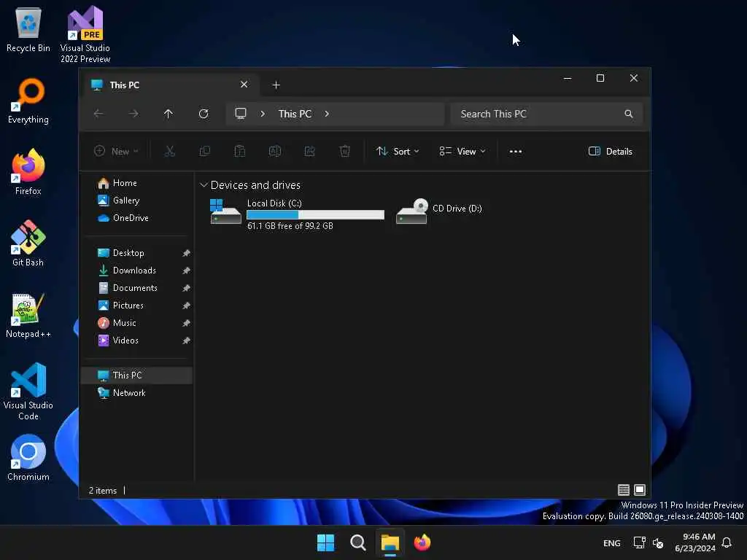The image size is (747, 560).
Task: Click the Rename icon in toolbar
Action: click(275, 152)
